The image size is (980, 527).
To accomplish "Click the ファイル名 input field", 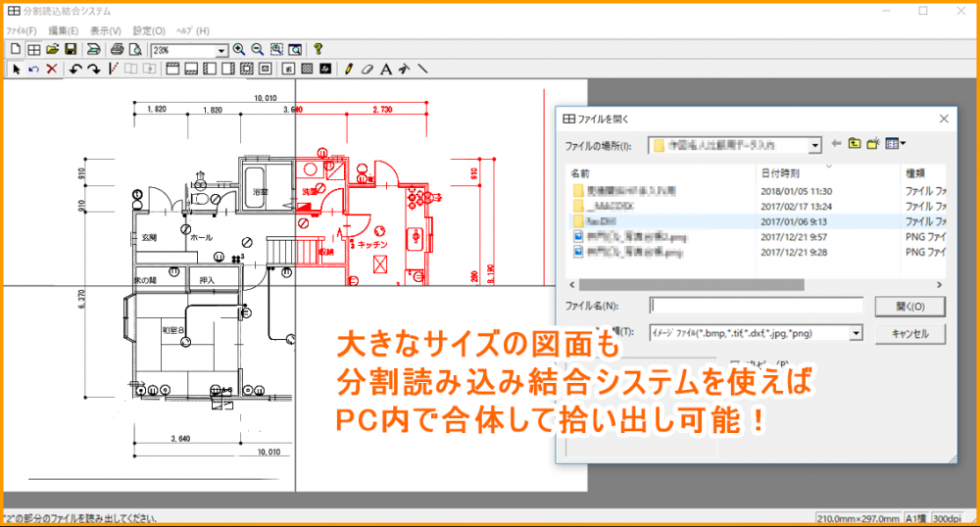I will point(757,306).
